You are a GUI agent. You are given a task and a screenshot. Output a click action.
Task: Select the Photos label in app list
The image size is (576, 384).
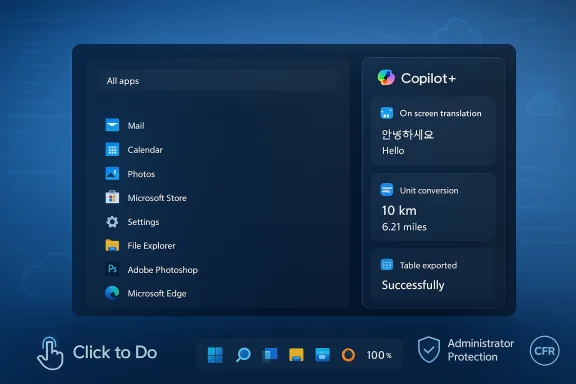[x=141, y=174]
